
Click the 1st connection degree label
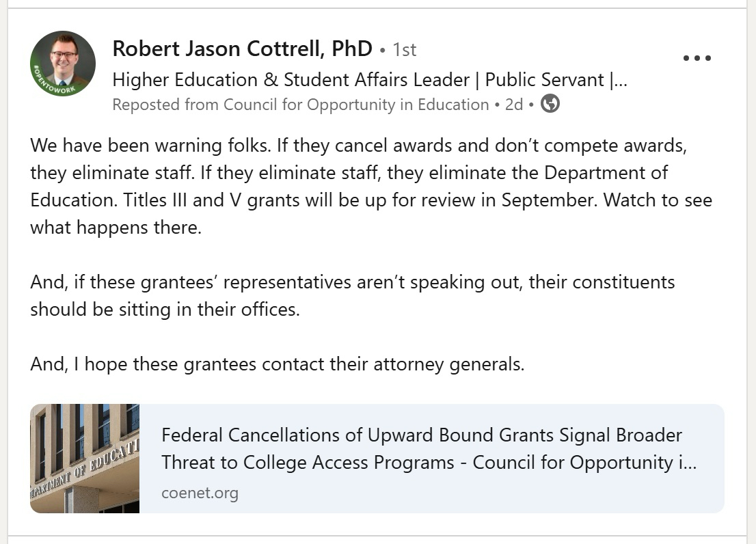pyautogui.click(x=405, y=50)
